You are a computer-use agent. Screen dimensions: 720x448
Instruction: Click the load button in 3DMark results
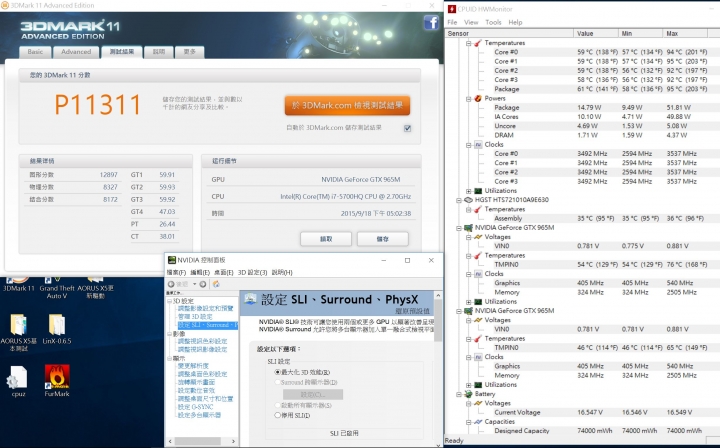click(326, 239)
